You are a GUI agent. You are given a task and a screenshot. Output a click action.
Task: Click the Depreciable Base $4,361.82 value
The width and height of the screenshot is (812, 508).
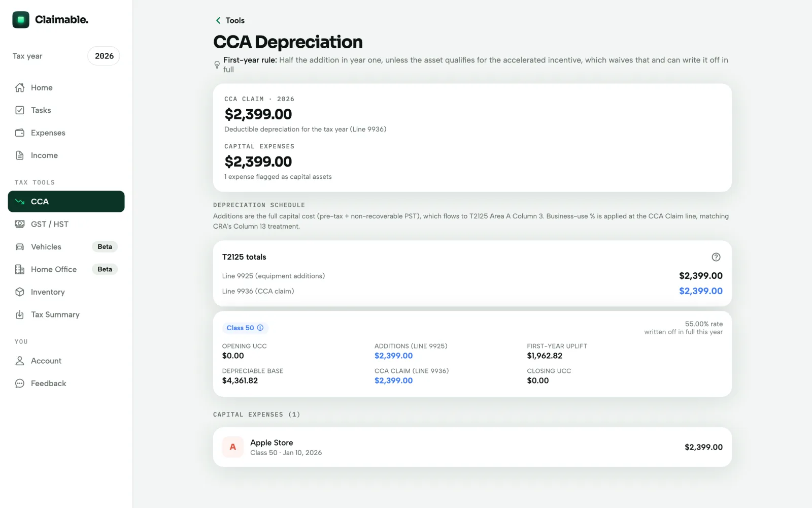(240, 380)
